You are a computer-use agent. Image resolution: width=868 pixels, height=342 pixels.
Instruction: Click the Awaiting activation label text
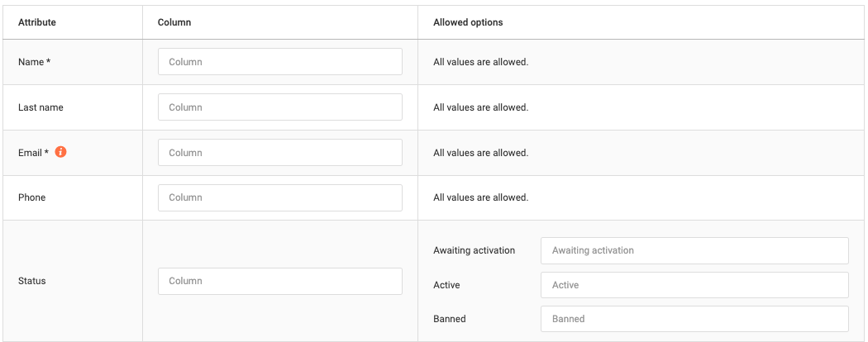click(475, 250)
